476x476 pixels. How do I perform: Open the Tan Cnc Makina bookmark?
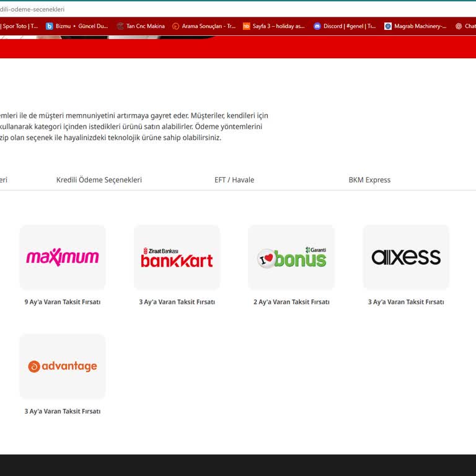[146, 26]
